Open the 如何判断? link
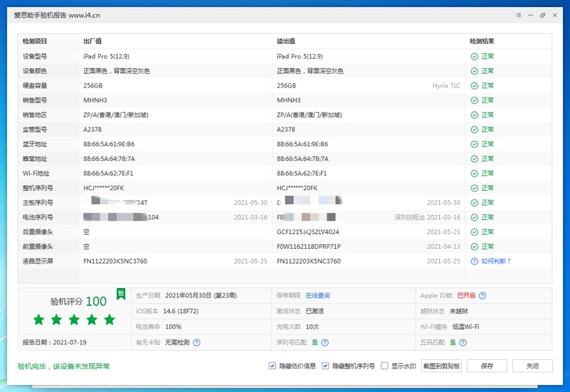This screenshot has height=392, width=570. click(x=496, y=261)
